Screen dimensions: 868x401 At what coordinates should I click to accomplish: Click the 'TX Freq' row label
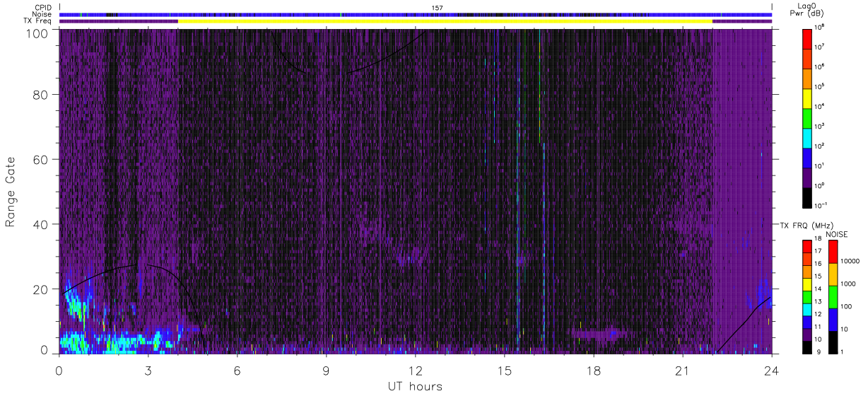(x=38, y=21)
